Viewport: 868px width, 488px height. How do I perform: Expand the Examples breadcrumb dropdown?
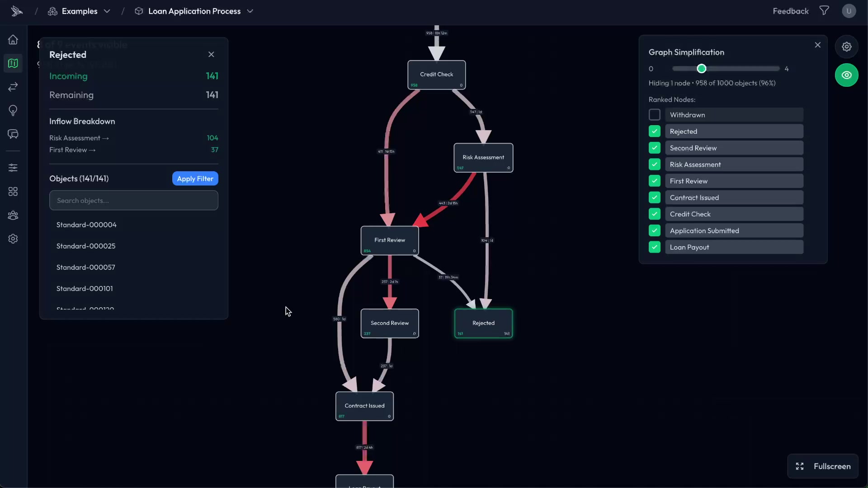[x=107, y=11]
